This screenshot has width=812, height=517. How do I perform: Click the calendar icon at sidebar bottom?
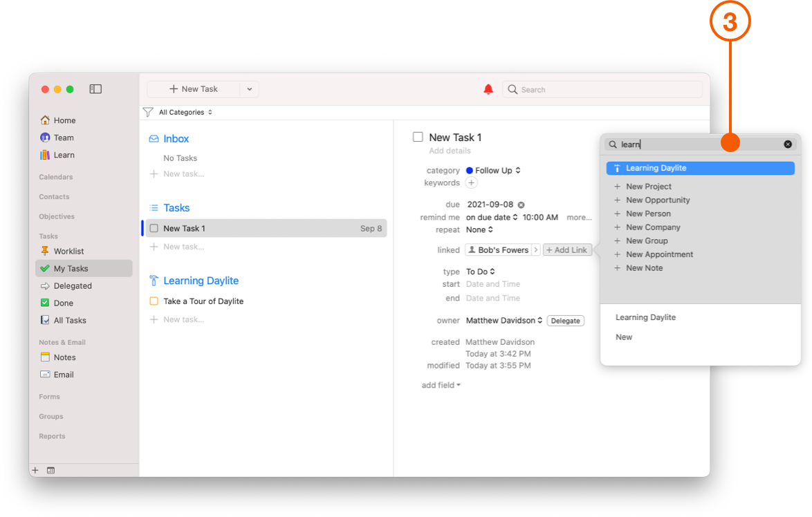pyautogui.click(x=50, y=471)
